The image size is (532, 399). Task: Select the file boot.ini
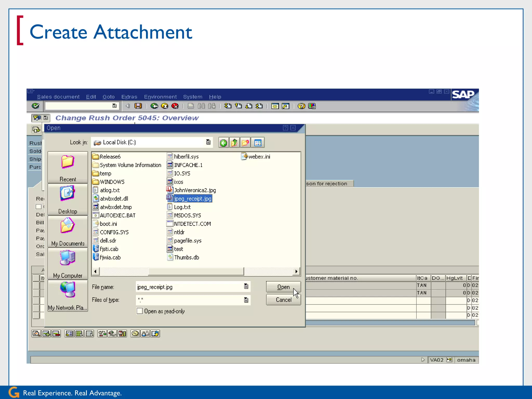(x=105, y=224)
